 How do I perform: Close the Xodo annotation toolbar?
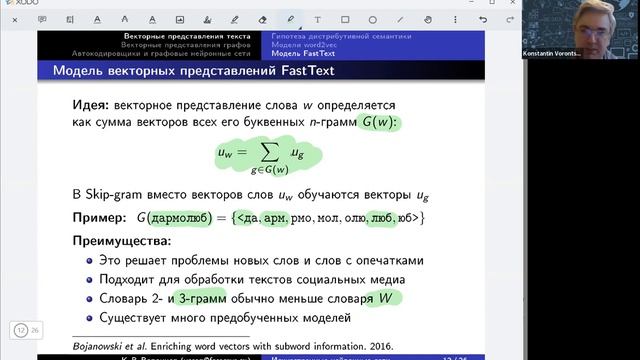[15, 20]
